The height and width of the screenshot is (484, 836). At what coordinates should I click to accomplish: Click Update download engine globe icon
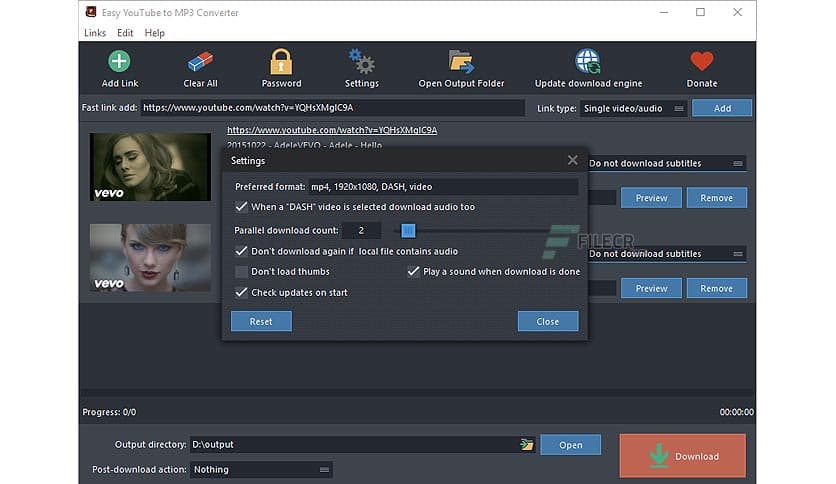[x=588, y=61]
